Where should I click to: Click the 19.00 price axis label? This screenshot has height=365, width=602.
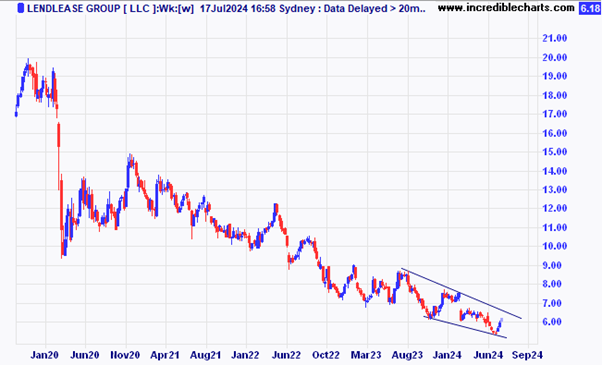pyautogui.click(x=554, y=76)
